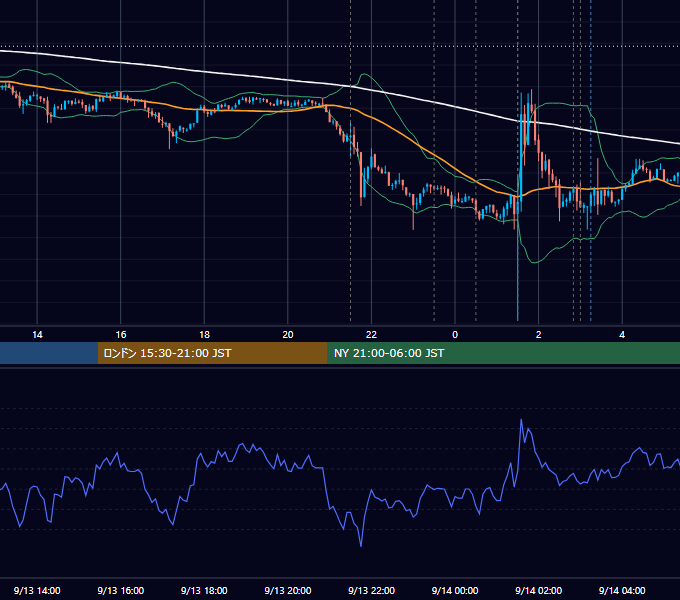Click hour label 16 on price chart axis
Screen dimensions: 680x600
point(121,335)
